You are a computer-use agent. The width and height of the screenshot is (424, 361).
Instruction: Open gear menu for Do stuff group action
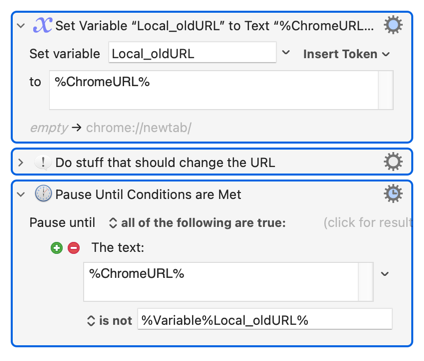(393, 162)
